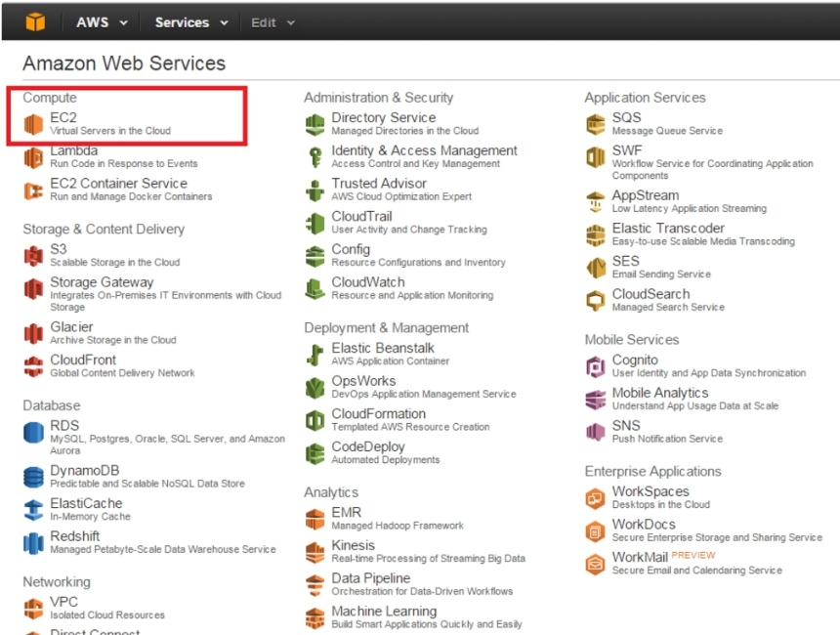This screenshot has height=635, width=840.
Task: Click the AppStream icon
Action: click(x=595, y=202)
